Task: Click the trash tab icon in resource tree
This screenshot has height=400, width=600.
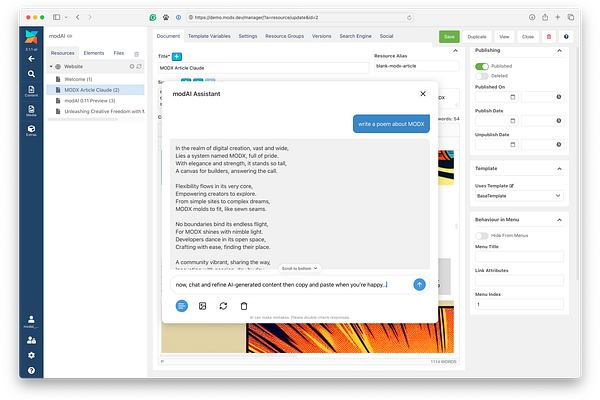Action: (x=137, y=54)
